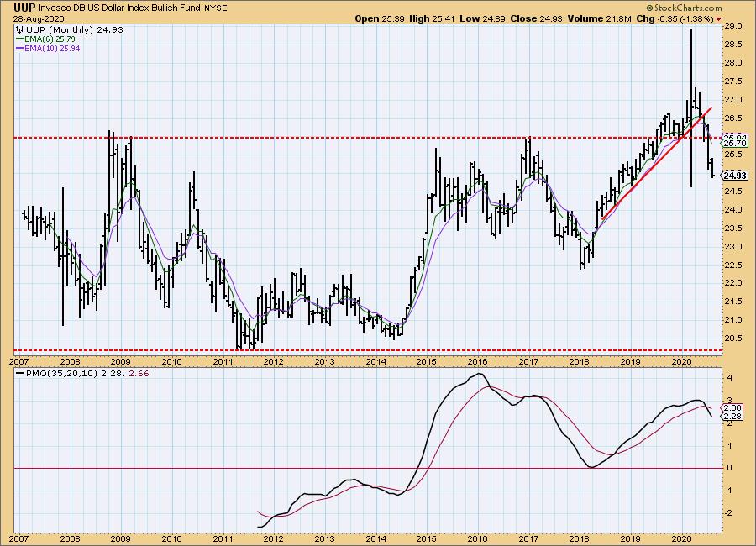Click the 2.66 PMO signal value tag
The width and height of the screenshot is (756, 546).
732,408
